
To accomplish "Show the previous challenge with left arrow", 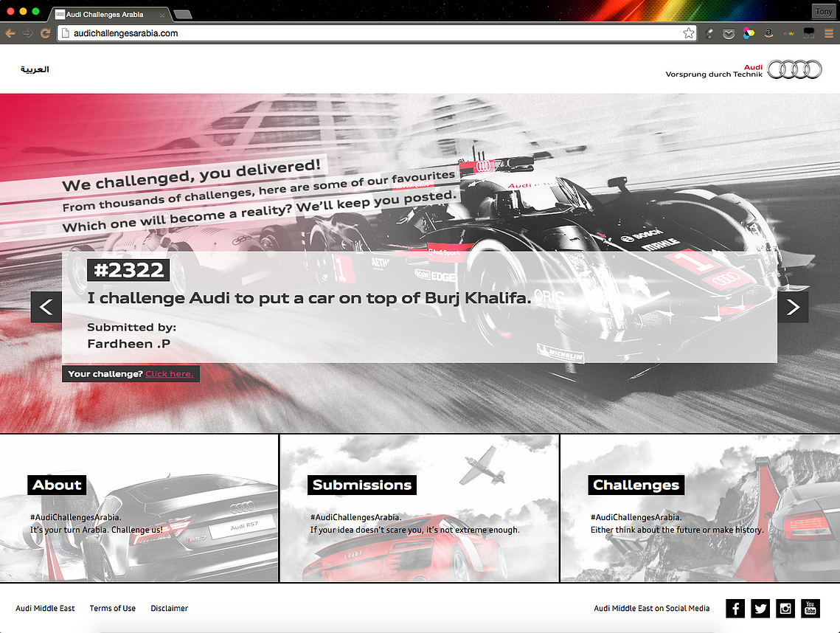I will coord(46,307).
